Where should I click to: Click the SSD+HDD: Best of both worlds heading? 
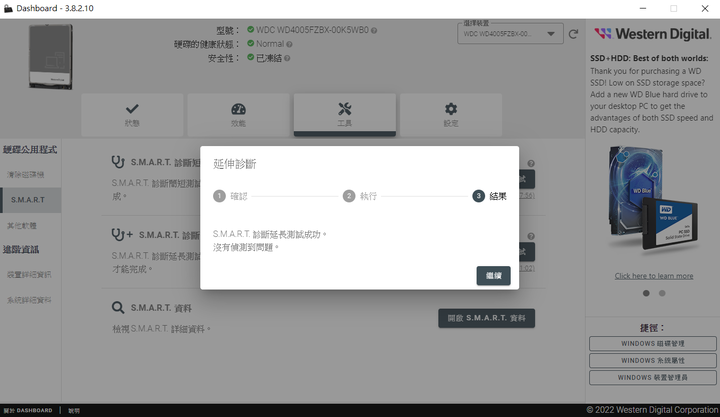click(649, 58)
